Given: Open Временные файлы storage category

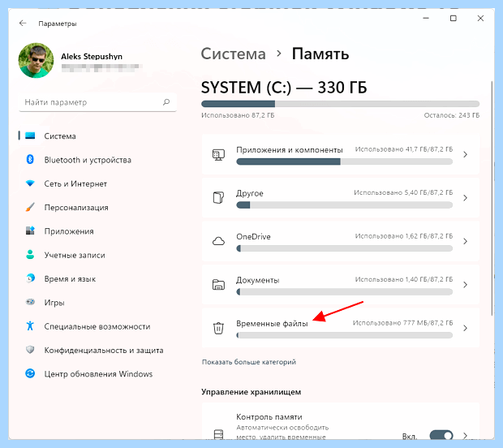Looking at the screenshot, I should pyautogui.click(x=341, y=328).
